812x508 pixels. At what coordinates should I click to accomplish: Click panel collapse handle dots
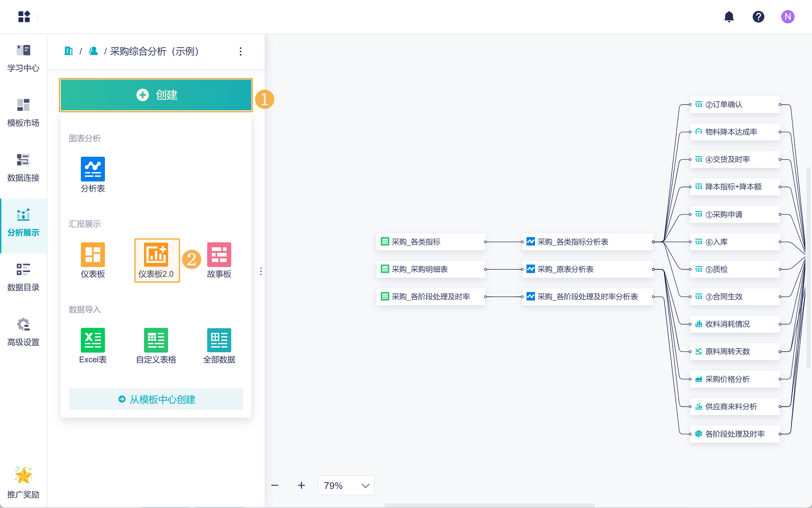coord(261,271)
